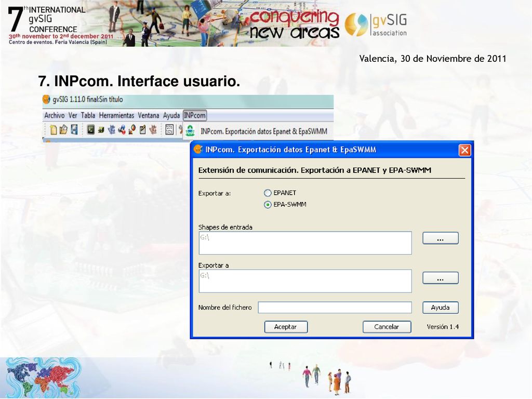Screen dimensions: 532x399
Task: Click the blue gear cluster toolbar icon
Action: 111,129
